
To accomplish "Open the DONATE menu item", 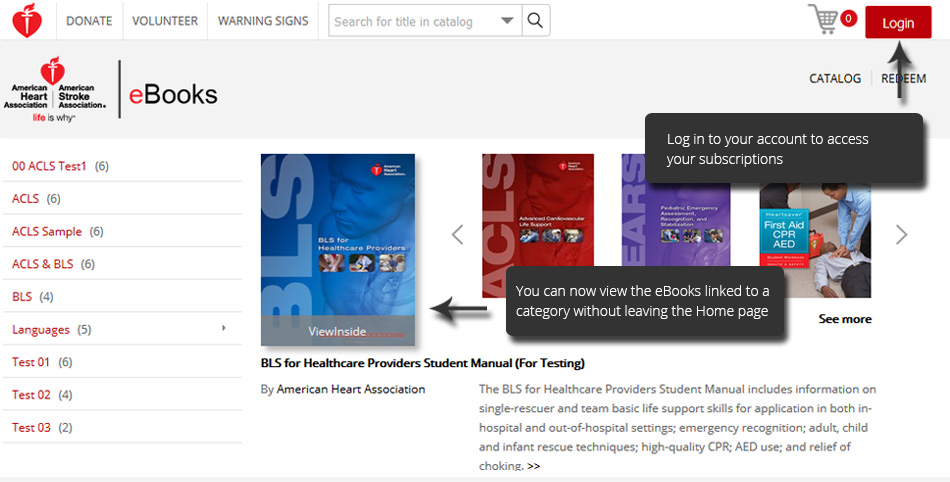I will [x=89, y=21].
